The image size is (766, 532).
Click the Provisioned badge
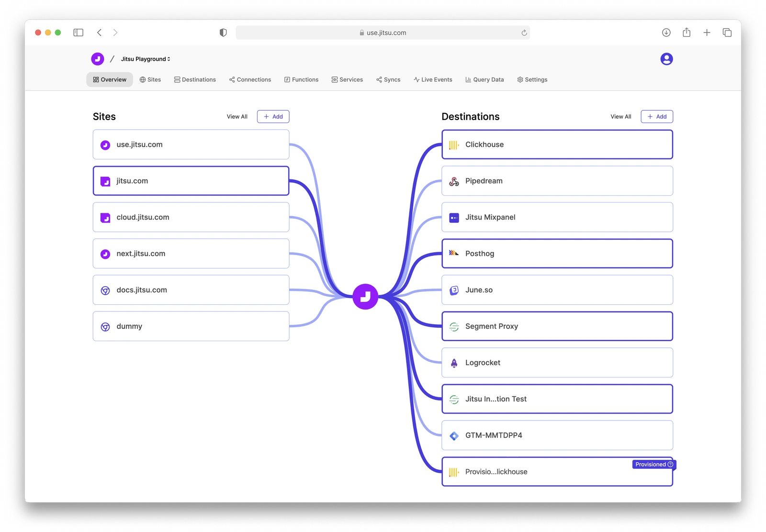click(654, 465)
